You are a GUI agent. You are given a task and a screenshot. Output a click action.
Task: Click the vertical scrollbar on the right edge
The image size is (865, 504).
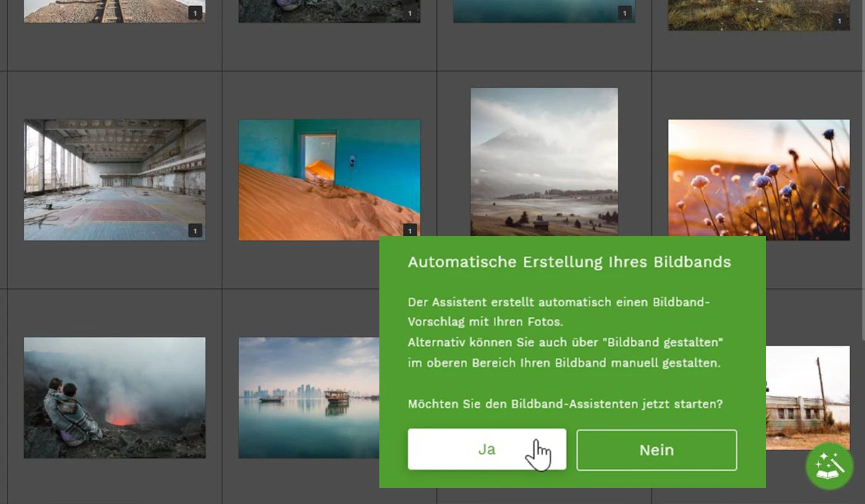[x=862, y=170]
